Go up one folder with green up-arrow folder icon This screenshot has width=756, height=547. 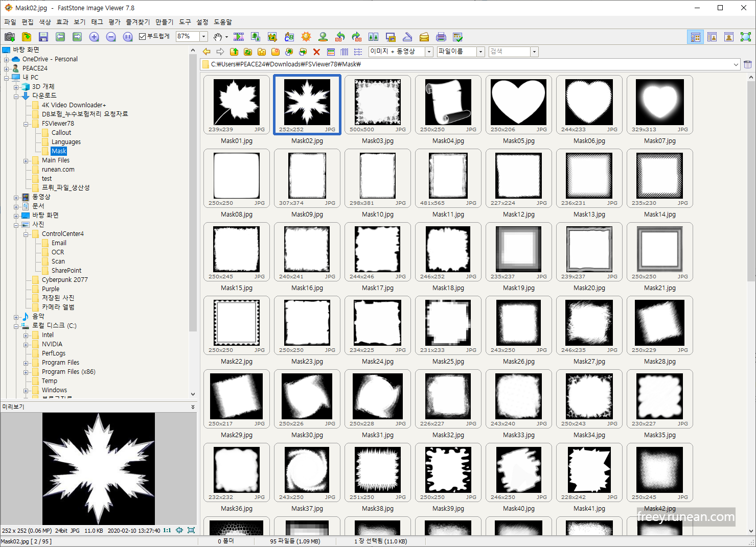tap(234, 52)
